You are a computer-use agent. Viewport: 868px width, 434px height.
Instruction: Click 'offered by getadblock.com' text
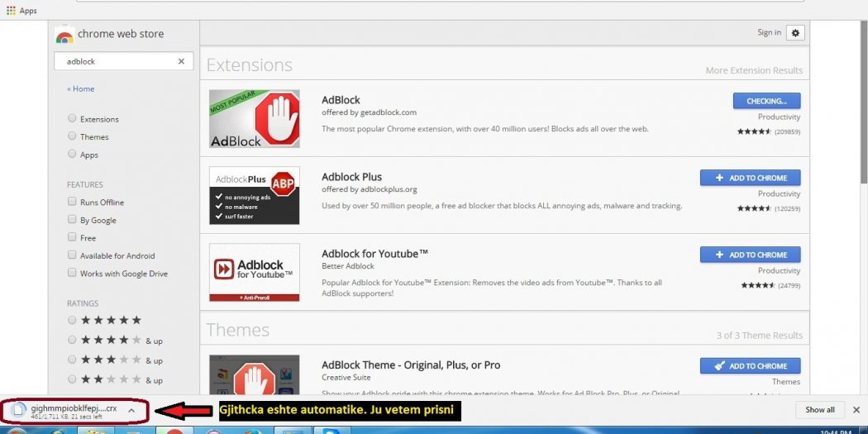point(369,112)
